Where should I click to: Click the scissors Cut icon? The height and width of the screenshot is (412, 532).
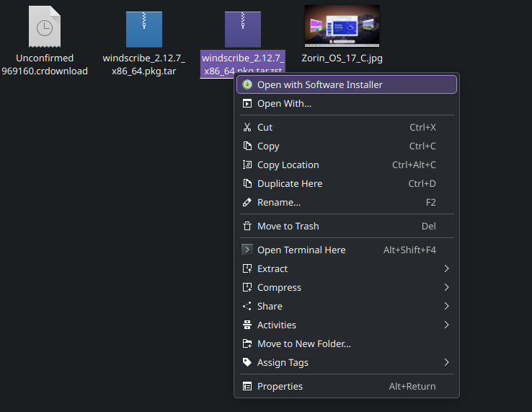pyautogui.click(x=247, y=127)
